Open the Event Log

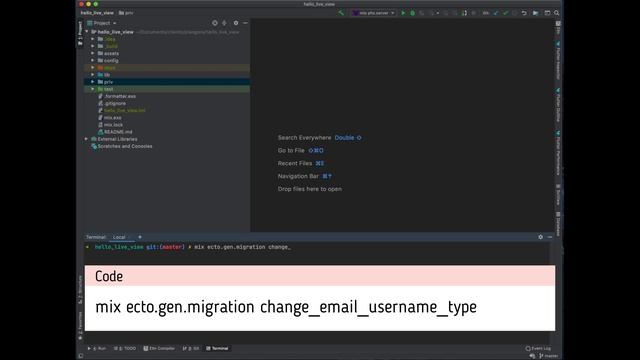[x=538, y=349]
